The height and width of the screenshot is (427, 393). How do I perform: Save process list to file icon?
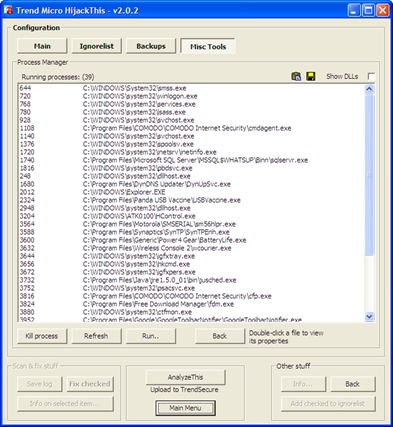[310, 76]
